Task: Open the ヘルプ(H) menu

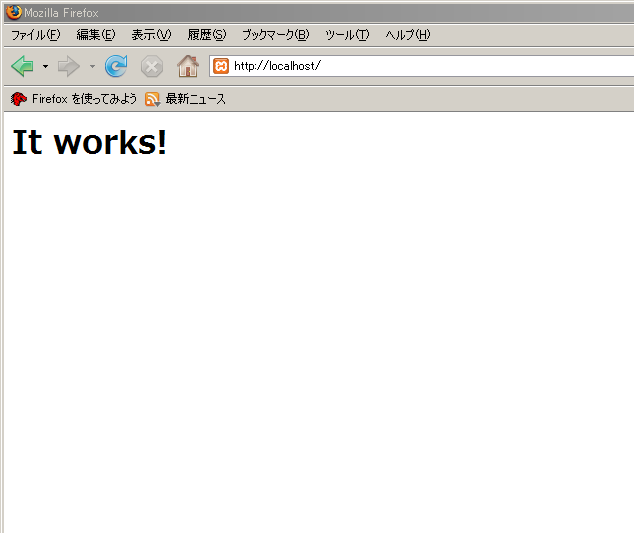Action: click(x=408, y=35)
